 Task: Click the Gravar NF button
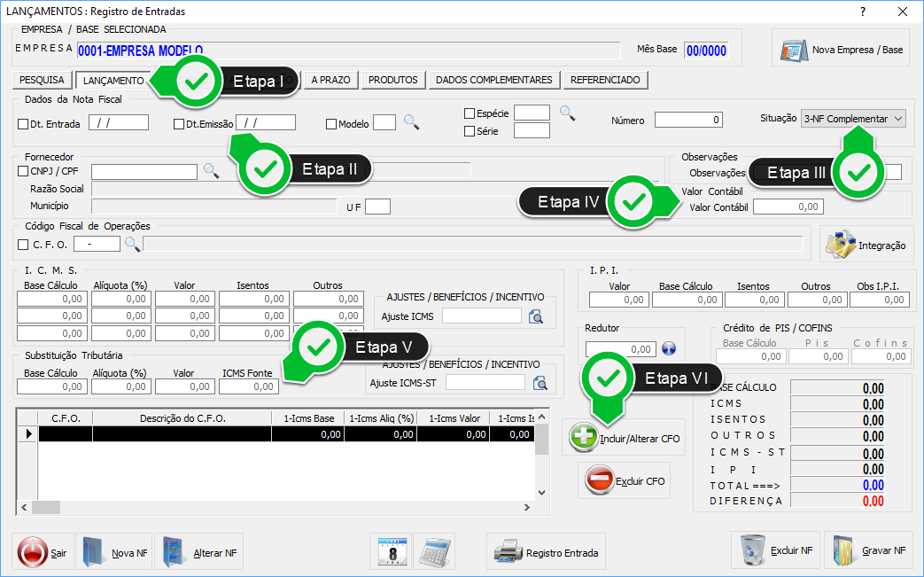(868, 550)
